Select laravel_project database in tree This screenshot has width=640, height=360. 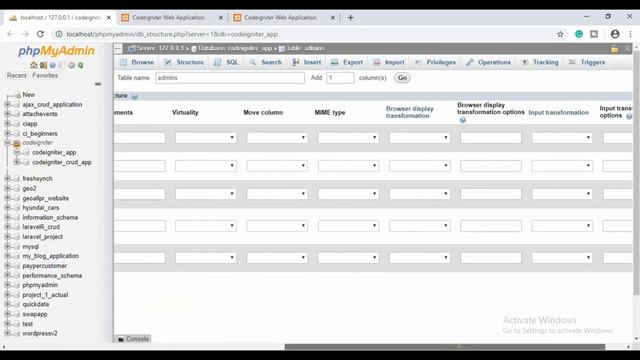coord(42,237)
